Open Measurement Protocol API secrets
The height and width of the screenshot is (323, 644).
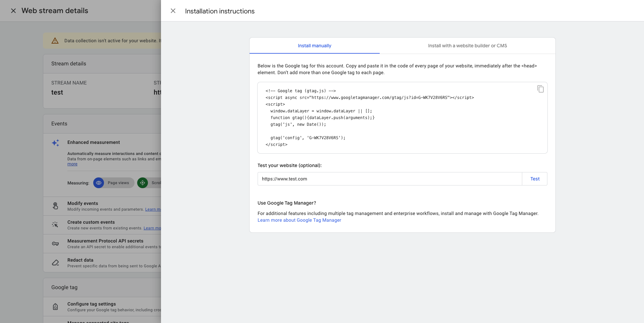point(102,244)
